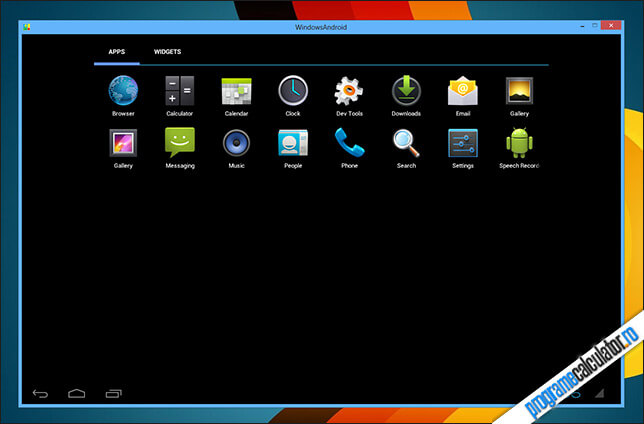The image size is (644, 424).
Task: Minimize the WindowsAndroid window
Action: tap(582, 26)
